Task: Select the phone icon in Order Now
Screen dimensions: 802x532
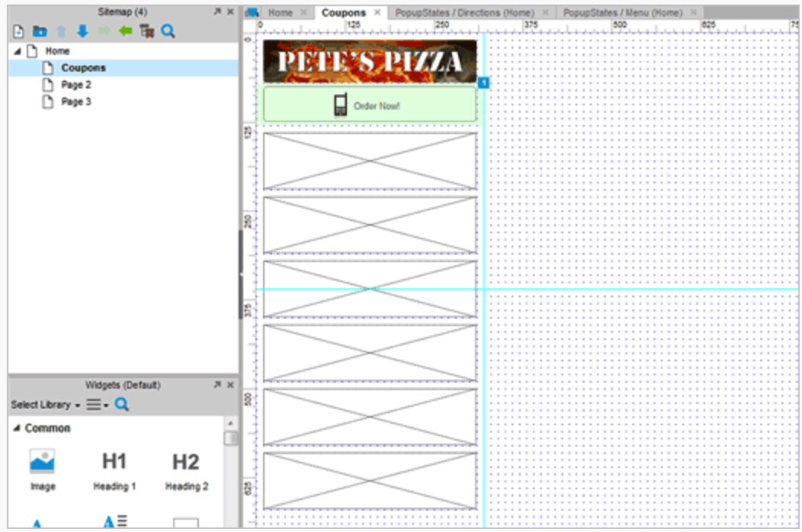Action: coord(340,104)
